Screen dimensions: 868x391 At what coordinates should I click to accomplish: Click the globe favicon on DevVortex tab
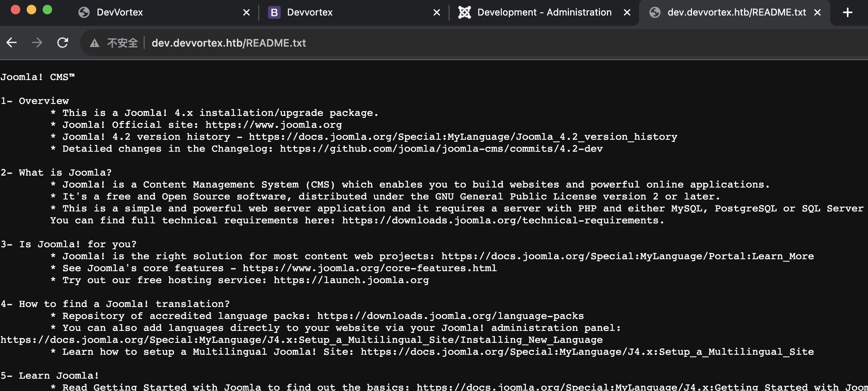(84, 12)
